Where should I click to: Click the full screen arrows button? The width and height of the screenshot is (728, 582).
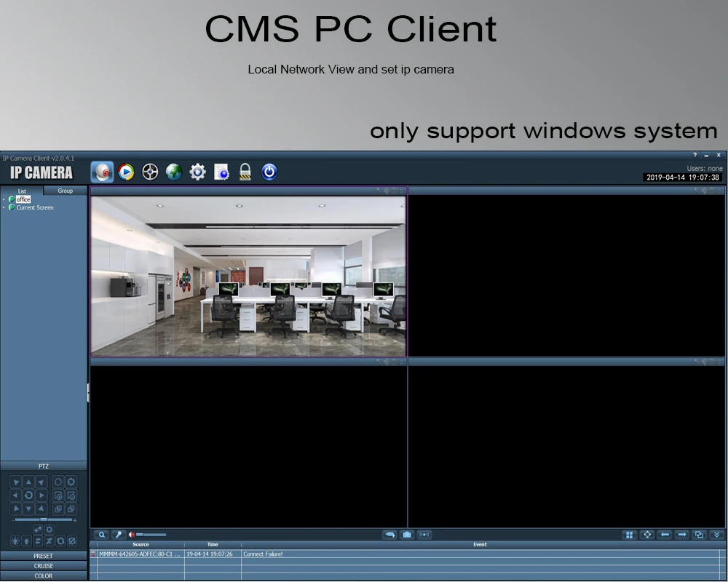pyautogui.click(x=647, y=535)
